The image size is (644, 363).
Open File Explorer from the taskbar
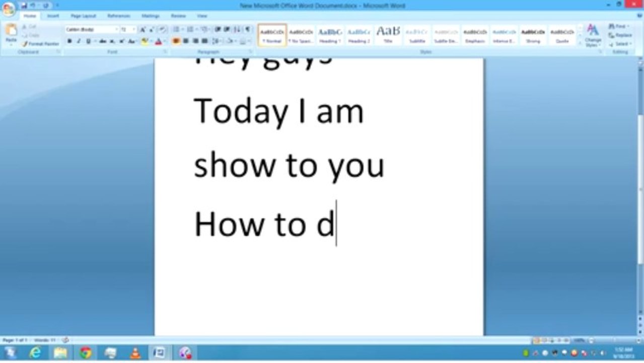[x=60, y=353]
